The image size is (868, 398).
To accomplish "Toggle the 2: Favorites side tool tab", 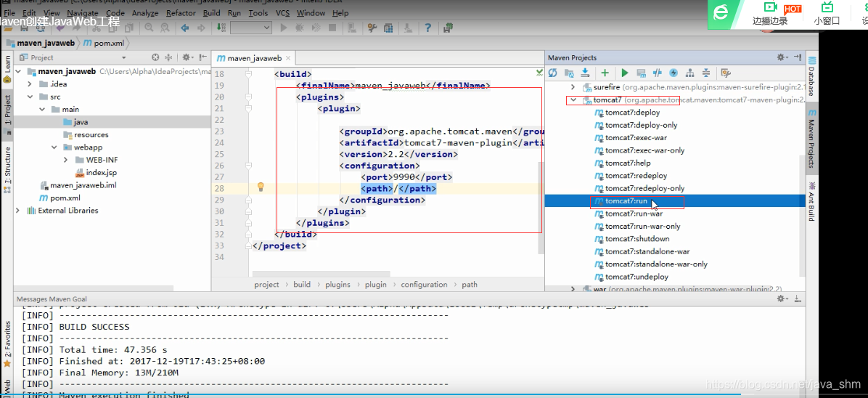I will tap(7, 343).
